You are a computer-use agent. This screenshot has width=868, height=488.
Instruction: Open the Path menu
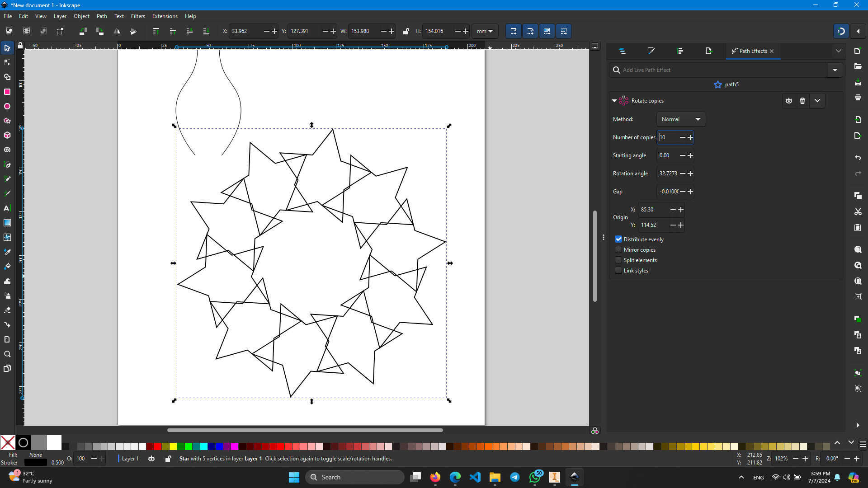102,16
